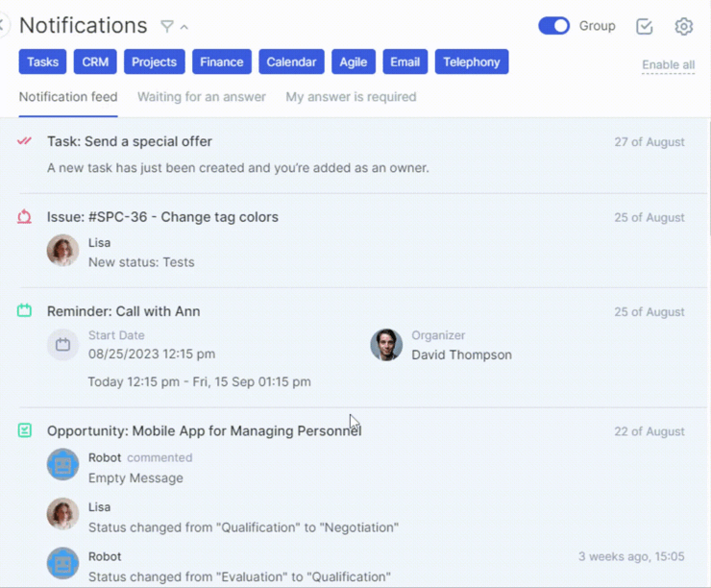The image size is (711, 588).
Task: Click the task double-check icon beside Send a special offer
Action: (24, 141)
